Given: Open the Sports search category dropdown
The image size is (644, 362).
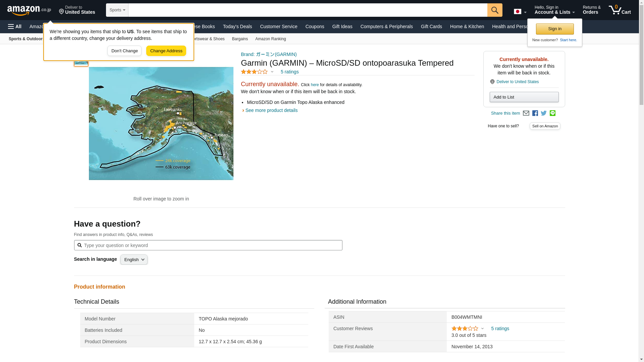Looking at the screenshot, I should (x=117, y=10).
